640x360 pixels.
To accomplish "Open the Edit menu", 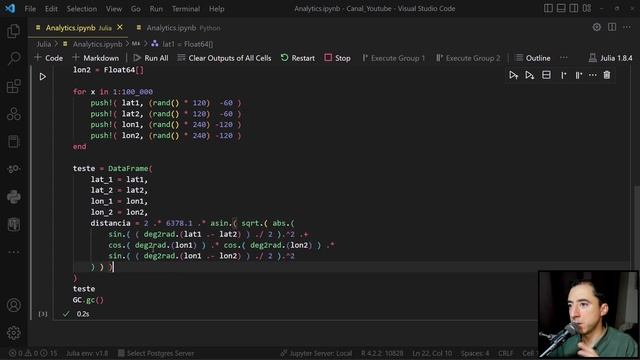I will [51, 9].
